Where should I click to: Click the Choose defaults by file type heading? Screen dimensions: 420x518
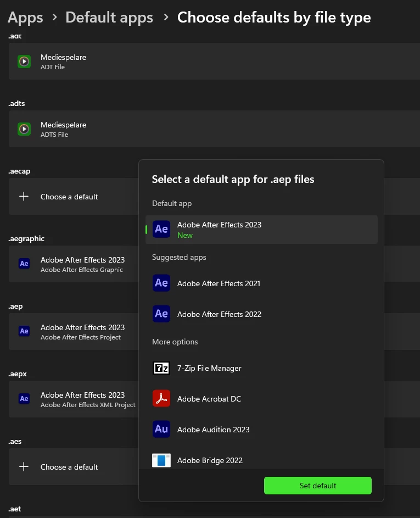coord(274,18)
